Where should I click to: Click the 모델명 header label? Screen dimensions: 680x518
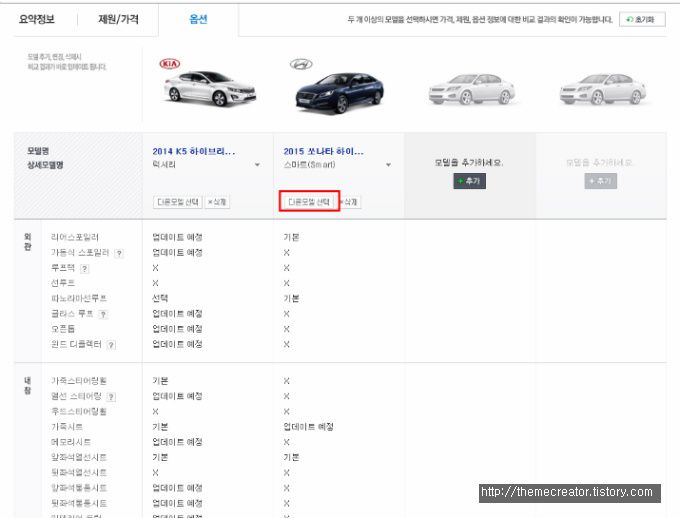tap(38, 151)
